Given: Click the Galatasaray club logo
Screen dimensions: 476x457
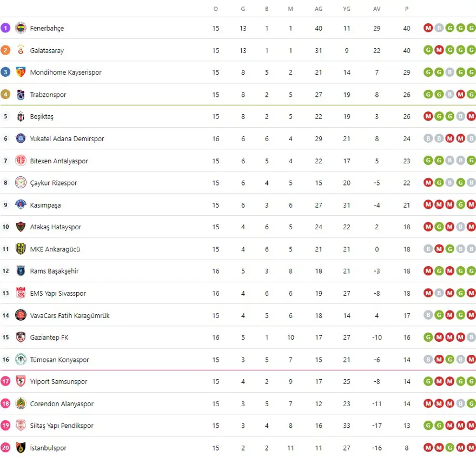Looking at the screenshot, I should [21, 50].
